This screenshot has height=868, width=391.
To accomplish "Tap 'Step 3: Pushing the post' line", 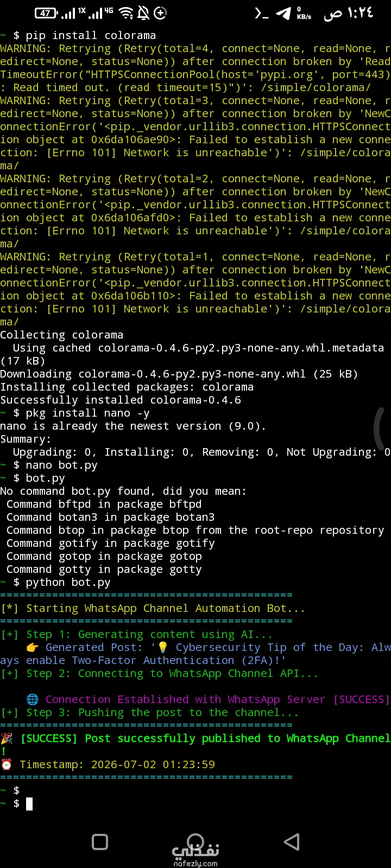I will (x=150, y=712).
